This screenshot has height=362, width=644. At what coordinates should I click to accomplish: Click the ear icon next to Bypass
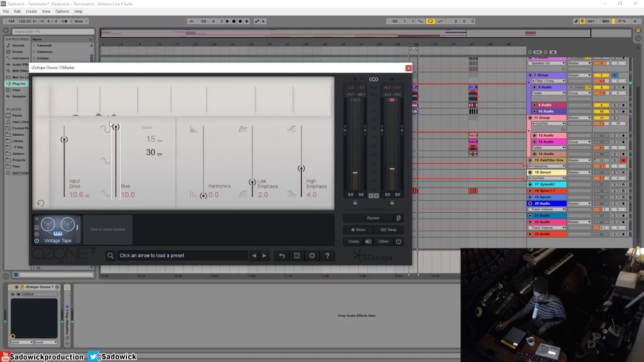pos(398,218)
